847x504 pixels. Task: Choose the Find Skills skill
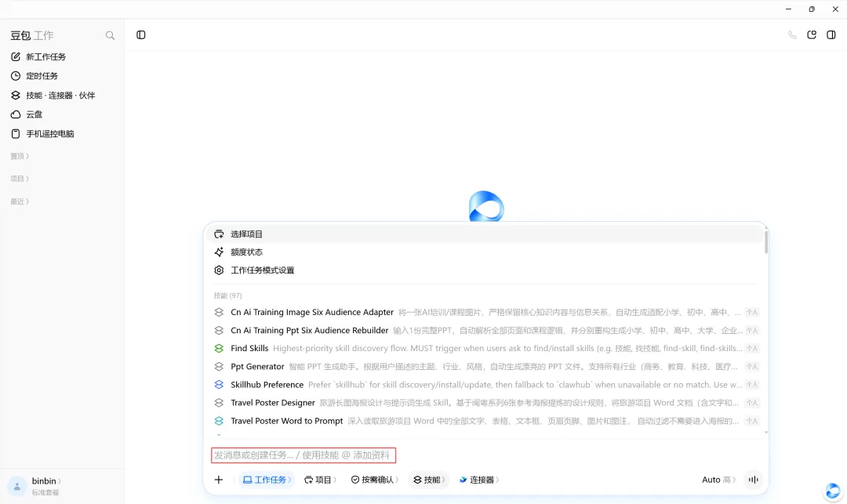[x=485, y=349]
